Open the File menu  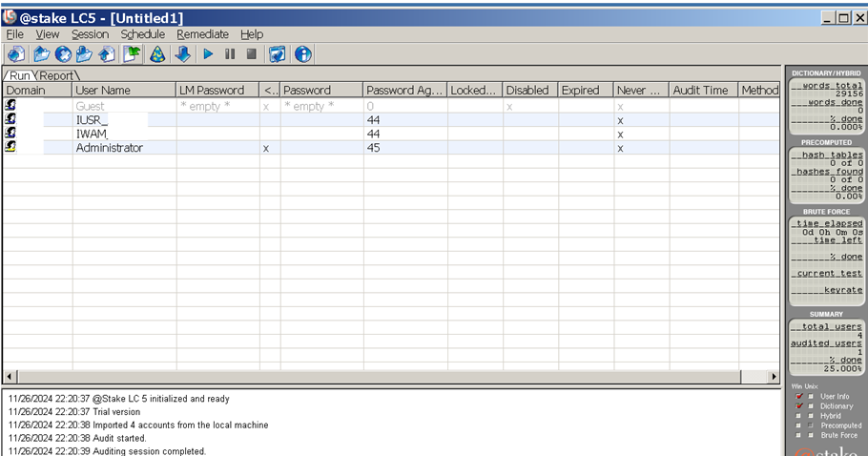point(14,34)
